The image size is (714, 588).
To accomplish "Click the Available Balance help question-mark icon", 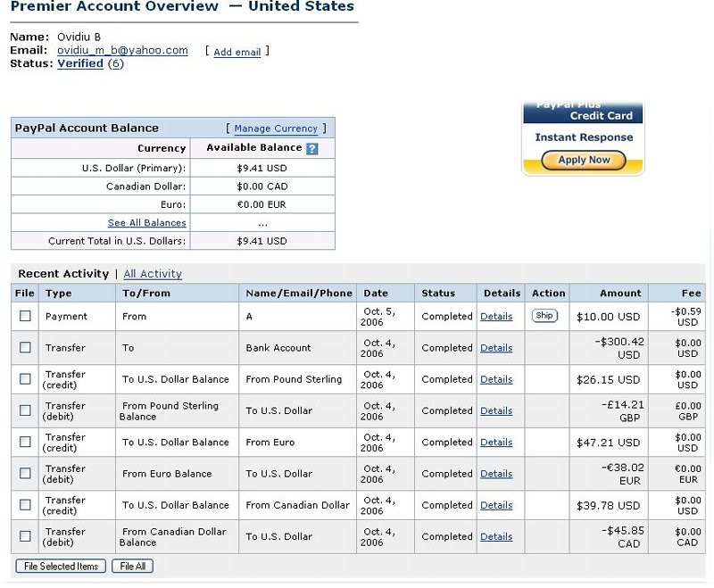I will 311,148.
